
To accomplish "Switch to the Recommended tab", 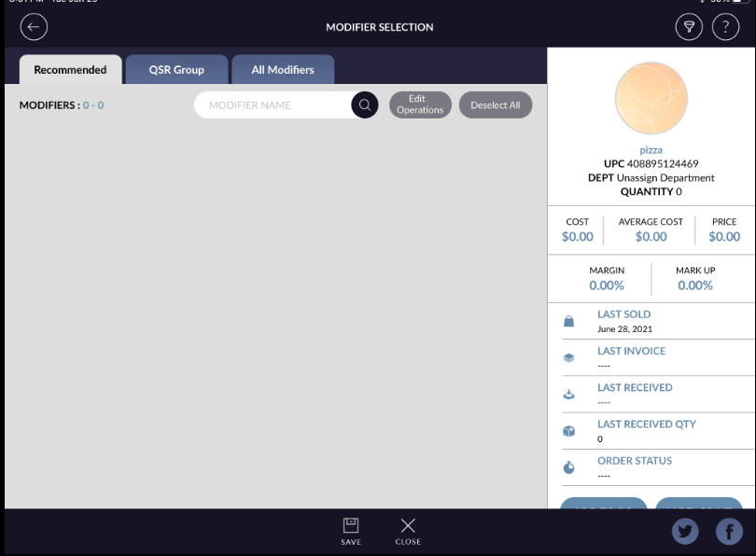I will tap(70, 70).
